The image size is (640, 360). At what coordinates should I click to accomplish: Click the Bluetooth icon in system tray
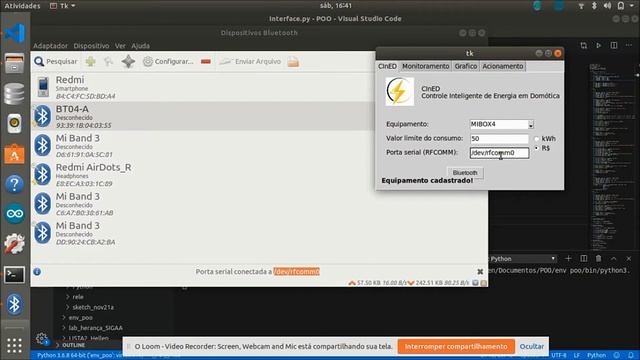[594, 6]
